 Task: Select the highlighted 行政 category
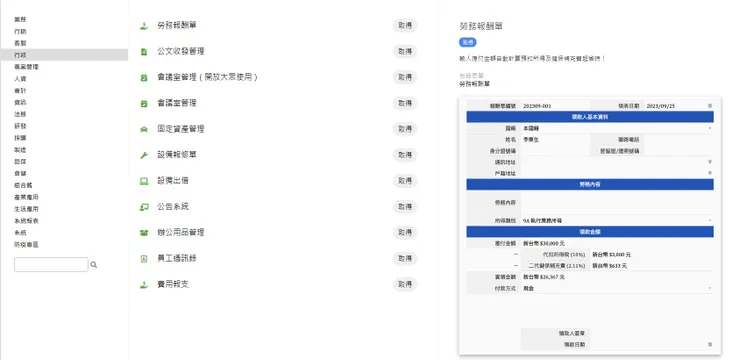(64, 55)
